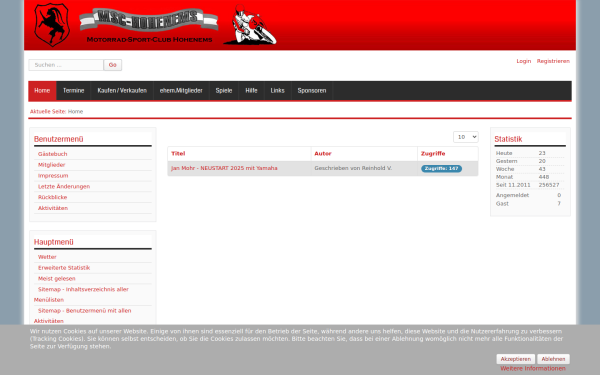Sort the table by Zugriffe column
The width and height of the screenshot is (600, 375).
click(x=433, y=154)
